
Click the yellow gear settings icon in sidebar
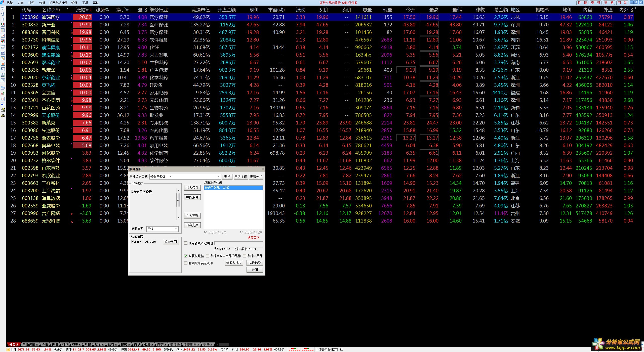(x=3, y=116)
